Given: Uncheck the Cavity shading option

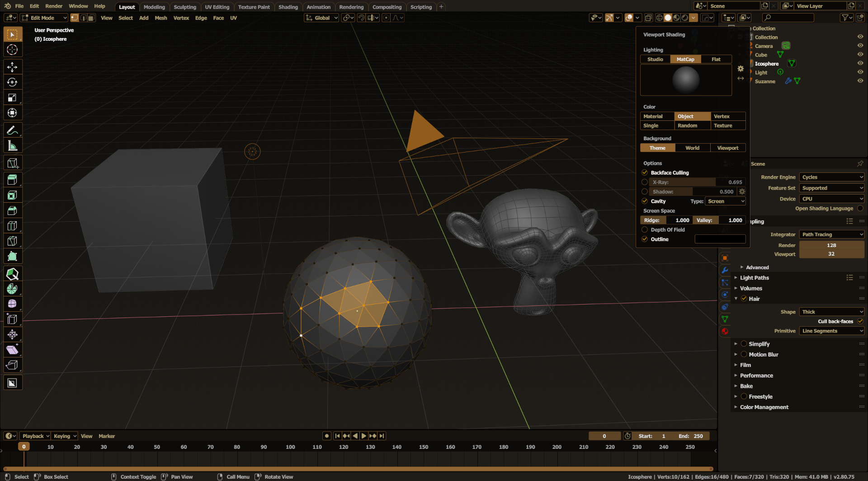Looking at the screenshot, I should pyautogui.click(x=645, y=201).
